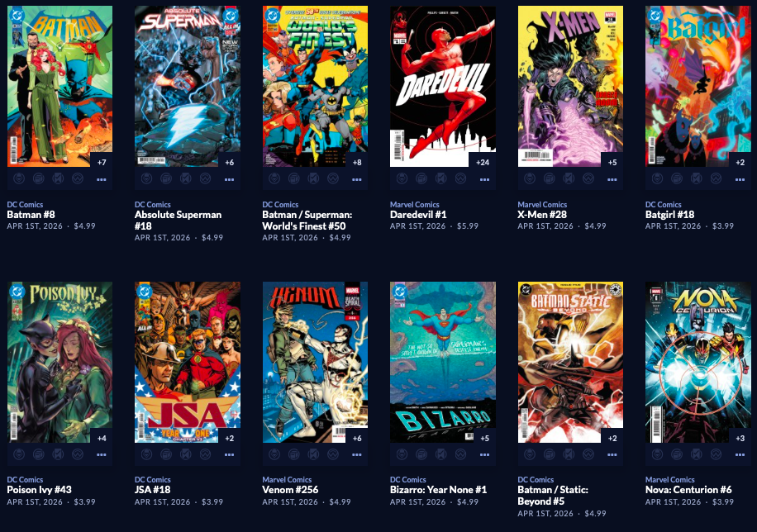This screenshot has height=532, width=757.
Task: Click the pull icon under Batman #8
Action: pyautogui.click(x=19, y=179)
